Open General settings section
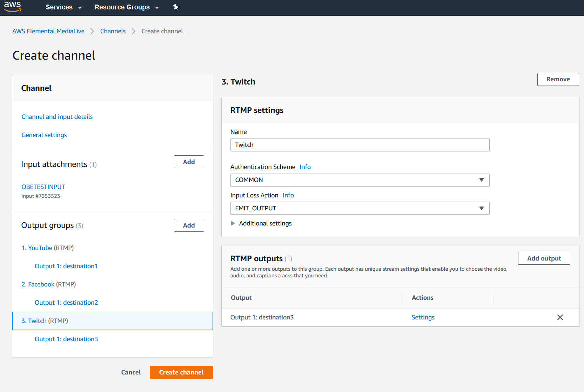Screen dimensions: 584x392 coord(44,135)
